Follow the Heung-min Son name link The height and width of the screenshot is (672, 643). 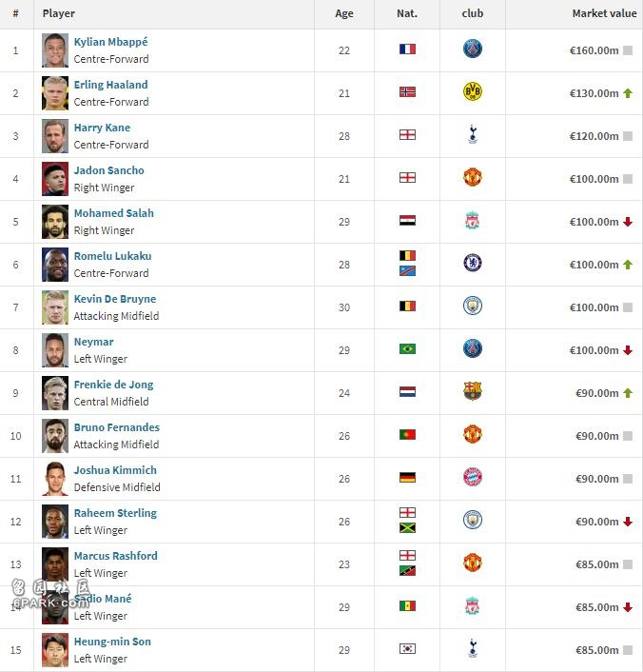click(112, 642)
